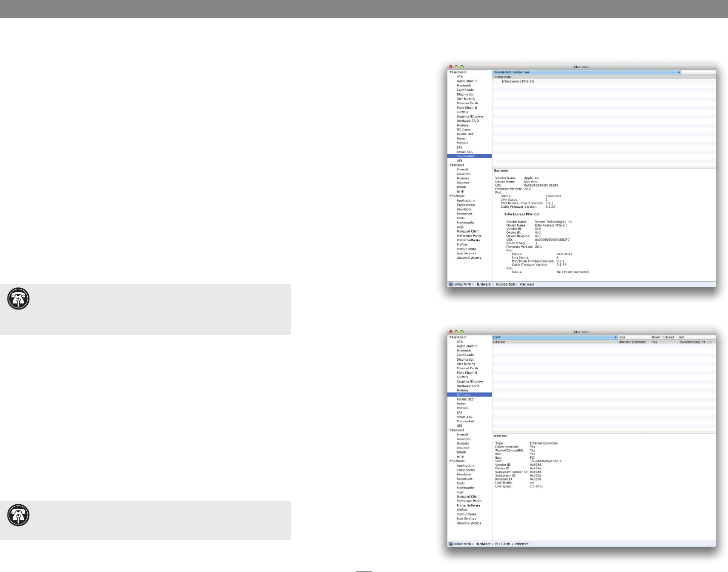Screen dimensions: 728x572
Task: Click ethernet in lower window path bar
Action: coord(522,544)
